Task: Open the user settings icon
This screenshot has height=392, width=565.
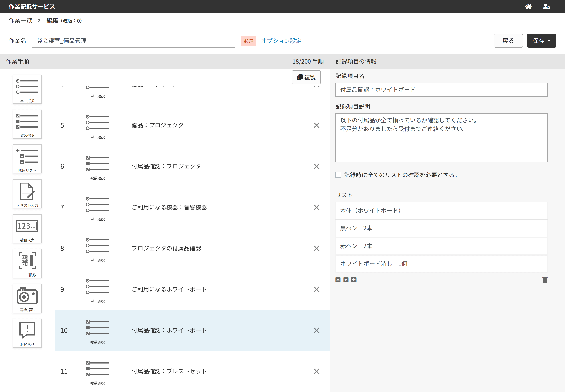Action: pos(547,7)
